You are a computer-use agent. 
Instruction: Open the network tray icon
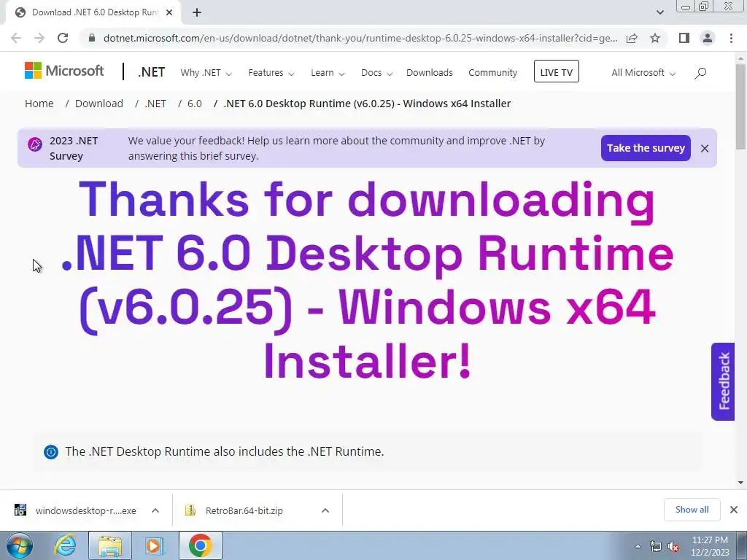[x=656, y=546]
